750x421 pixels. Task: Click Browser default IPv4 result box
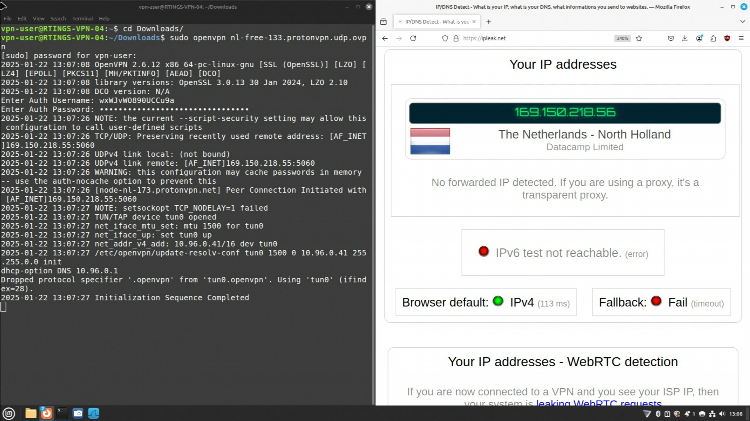(x=485, y=302)
